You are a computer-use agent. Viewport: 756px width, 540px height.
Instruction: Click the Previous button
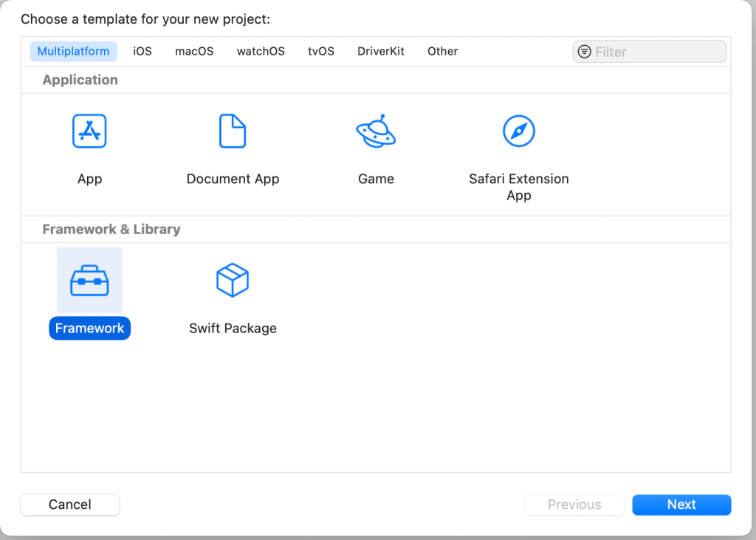coord(574,505)
